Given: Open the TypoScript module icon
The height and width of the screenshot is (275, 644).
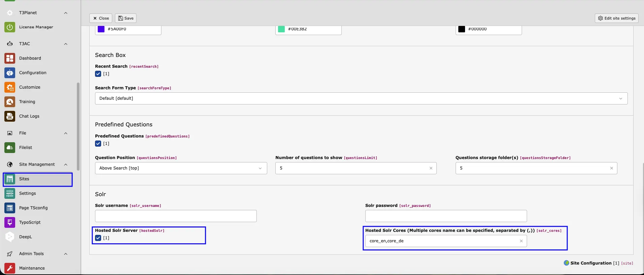Looking at the screenshot, I should pyautogui.click(x=10, y=222).
